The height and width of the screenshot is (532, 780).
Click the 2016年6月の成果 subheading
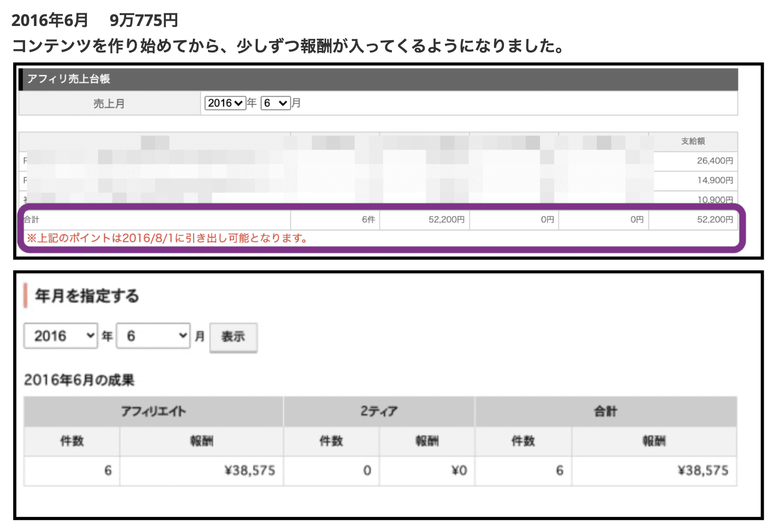tap(79, 380)
